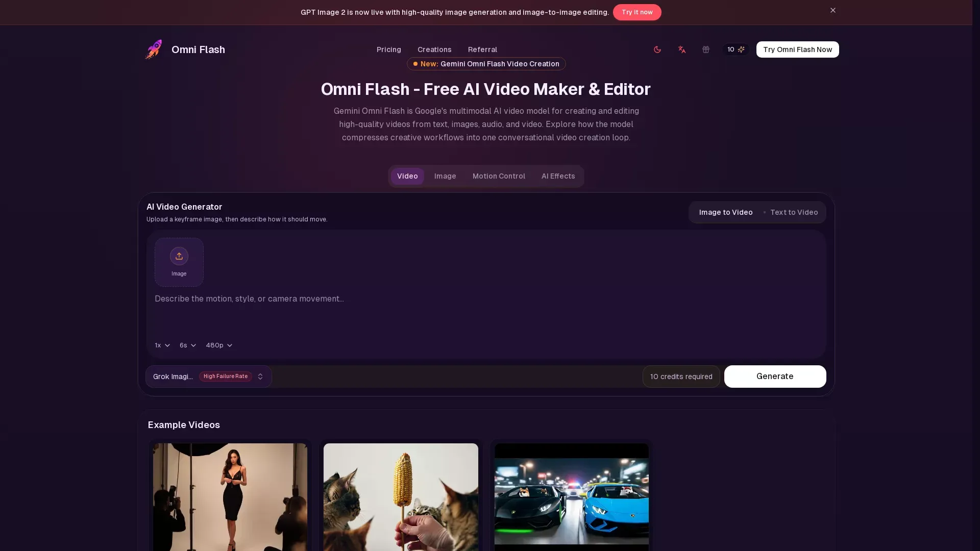Image resolution: width=980 pixels, height=551 pixels.
Task: Open the Creations page
Action: [x=434, y=49]
